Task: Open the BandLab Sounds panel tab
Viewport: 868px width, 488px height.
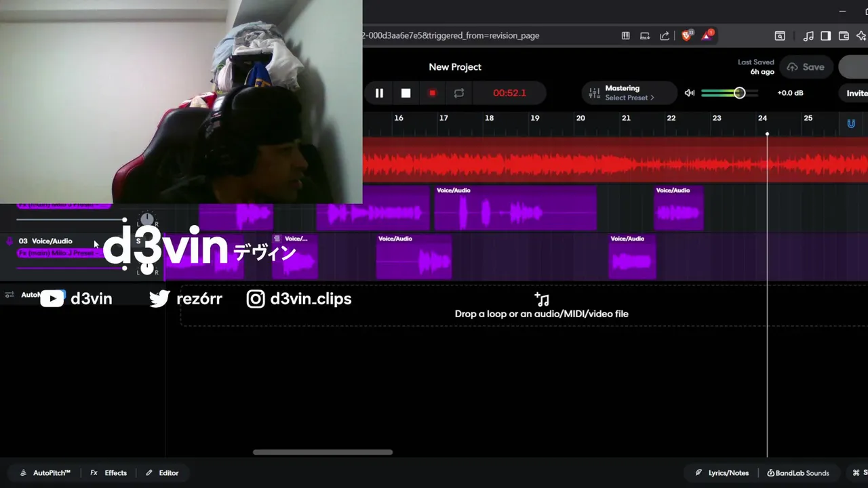Action: point(798,473)
